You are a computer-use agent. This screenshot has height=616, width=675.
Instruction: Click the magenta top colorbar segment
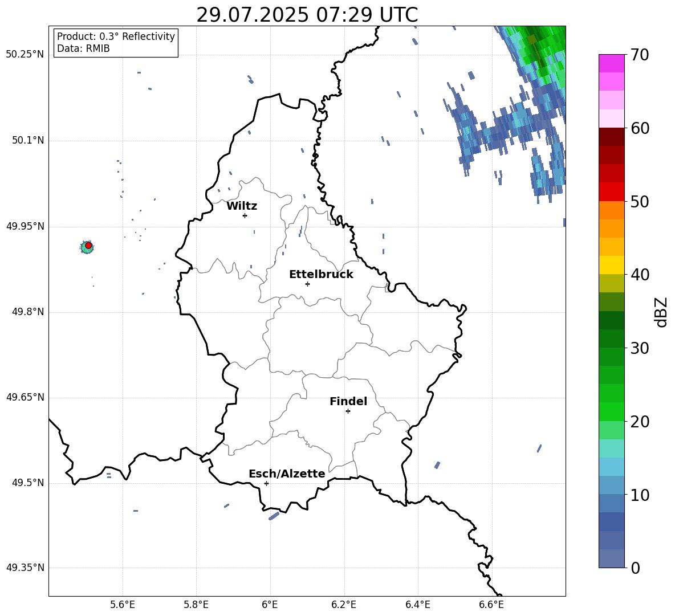611,63
